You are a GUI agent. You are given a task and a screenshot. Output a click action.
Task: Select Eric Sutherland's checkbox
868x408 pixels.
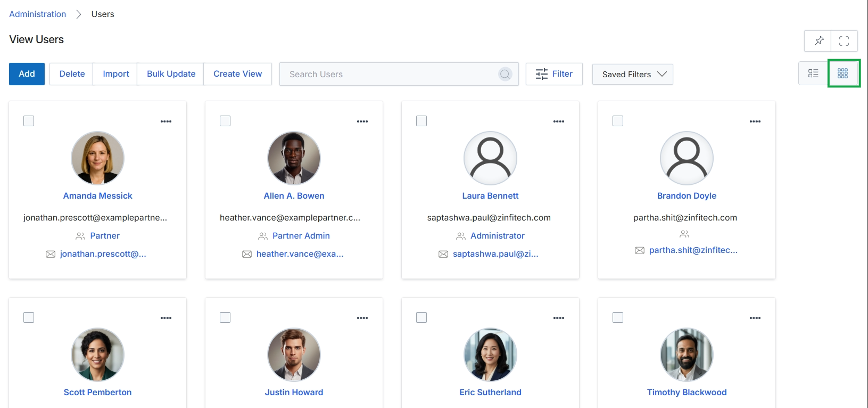coord(421,317)
